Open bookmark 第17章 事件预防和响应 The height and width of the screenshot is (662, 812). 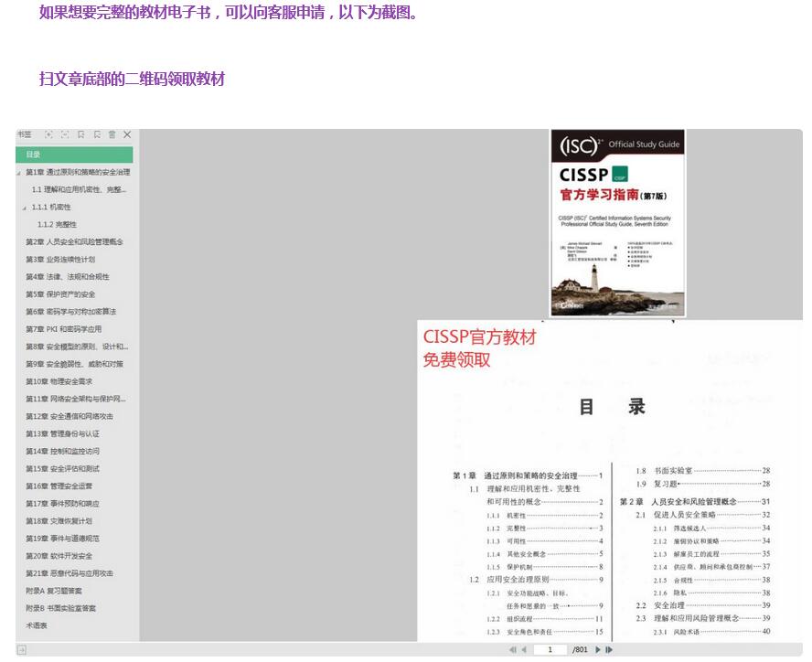click(63, 504)
